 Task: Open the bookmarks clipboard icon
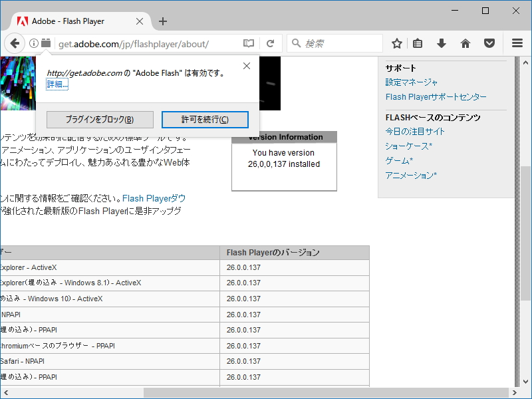(417, 43)
